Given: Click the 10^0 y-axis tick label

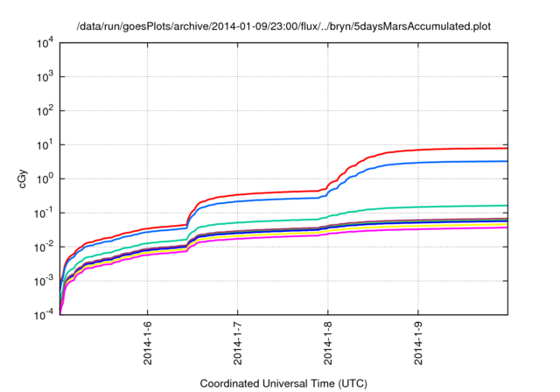Looking at the screenshot, I should point(45,178).
